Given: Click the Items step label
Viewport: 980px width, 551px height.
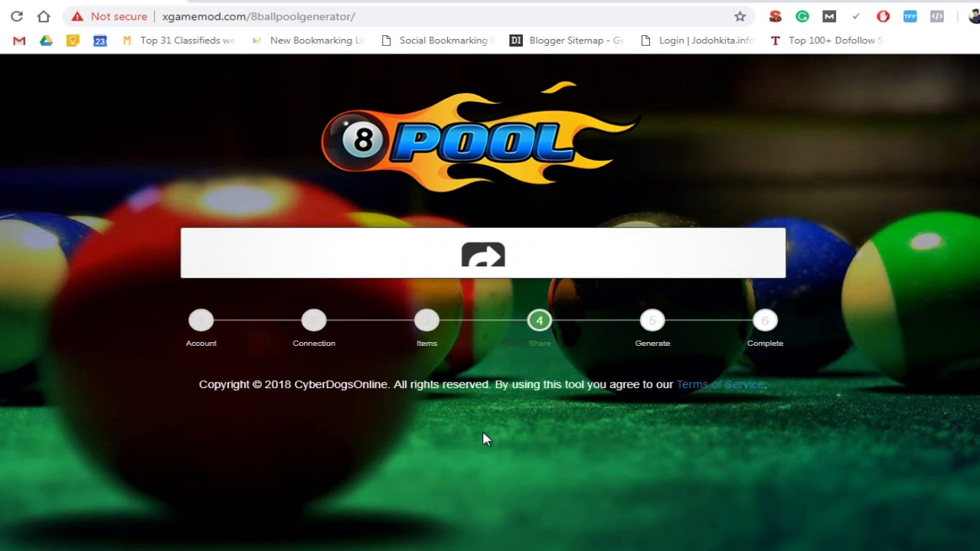Looking at the screenshot, I should pos(426,343).
